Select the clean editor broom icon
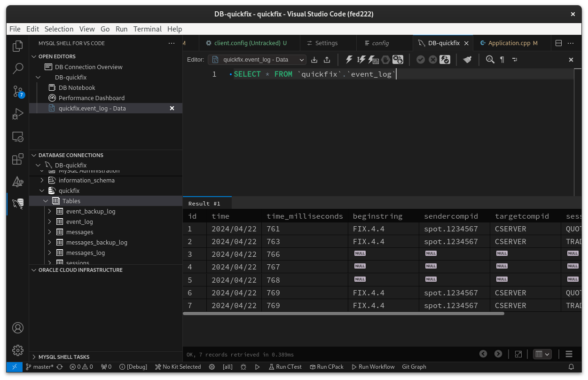 (x=467, y=60)
